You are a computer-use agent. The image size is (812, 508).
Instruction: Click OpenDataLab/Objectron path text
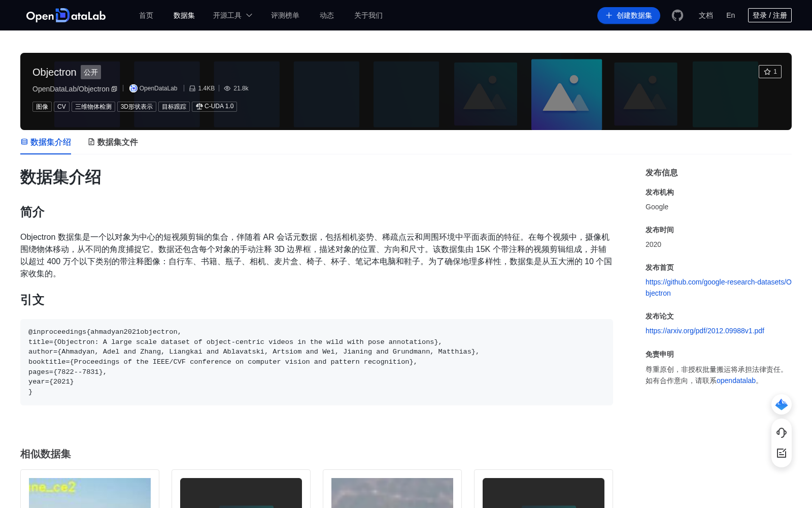pos(71,89)
